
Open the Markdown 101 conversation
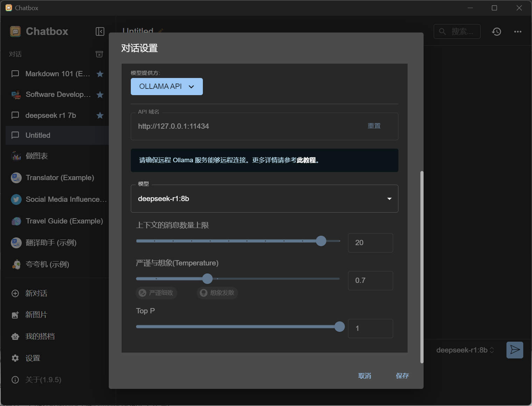click(x=57, y=74)
